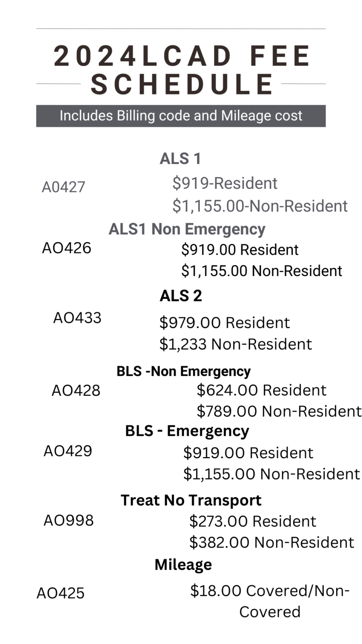The width and height of the screenshot is (362, 644).
Task: Select billing code AO428
Action: point(76,390)
